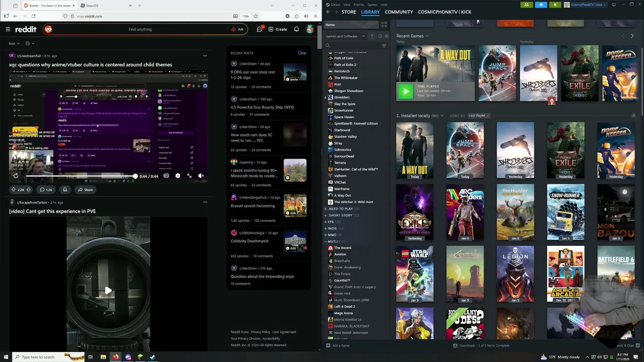Open the Games menu in Steam
The height and width of the screenshot is (362, 644).
click(372, 5)
